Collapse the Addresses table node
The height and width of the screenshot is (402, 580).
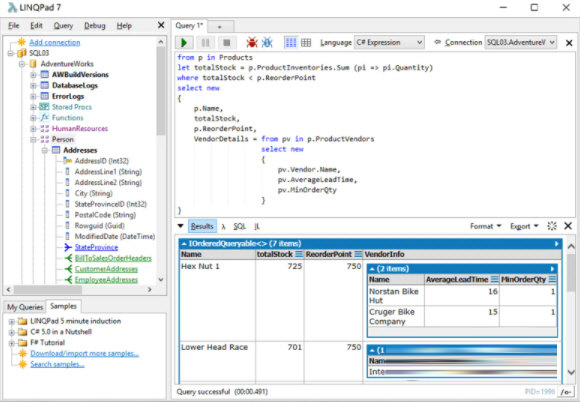pos(44,150)
